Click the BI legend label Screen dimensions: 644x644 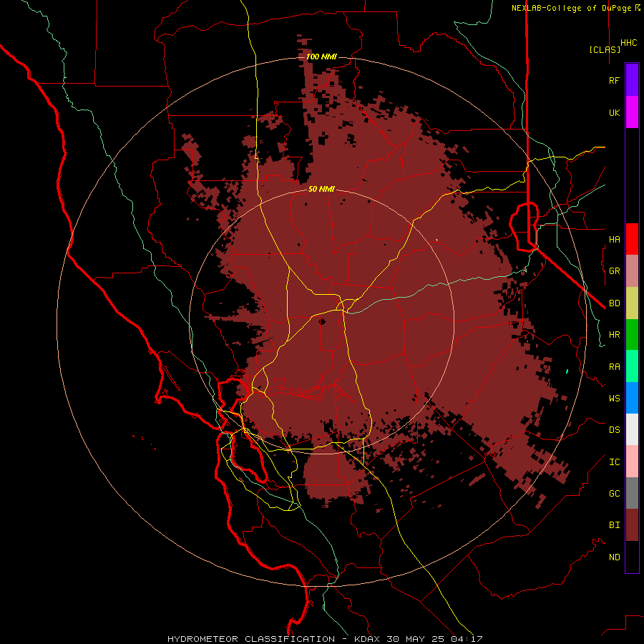pos(614,525)
